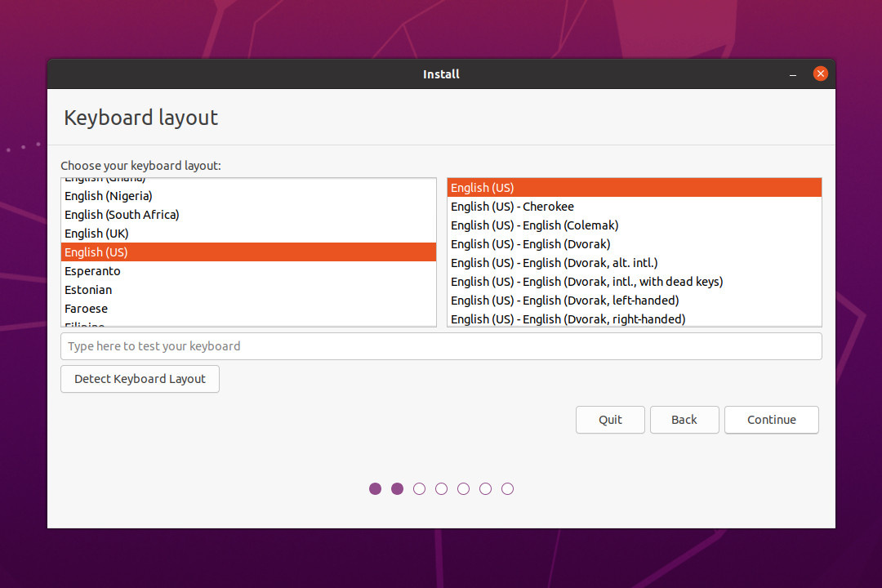882x588 pixels.
Task: Select English (US) - English (Colemak) variant
Action: [634, 225]
